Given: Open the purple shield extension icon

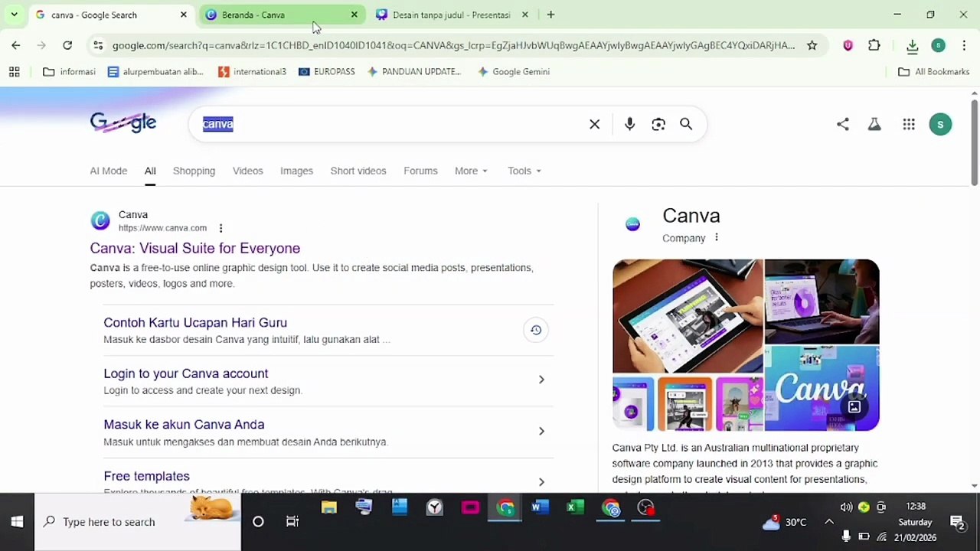Looking at the screenshot, I should [848, 45].
